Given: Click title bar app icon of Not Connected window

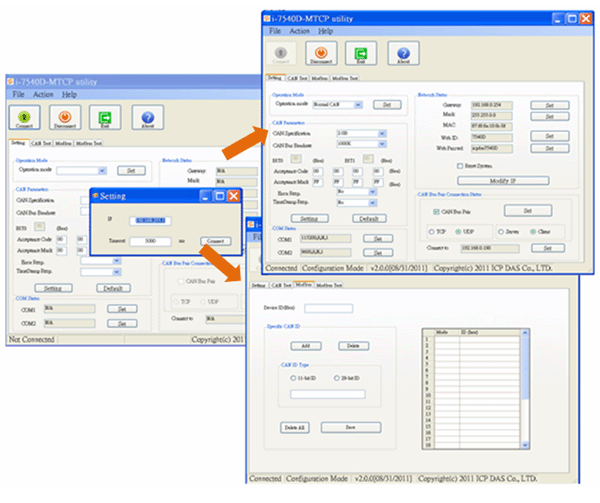Looking at the screenshot, I should pyautogui.click(x=10, y=81).
